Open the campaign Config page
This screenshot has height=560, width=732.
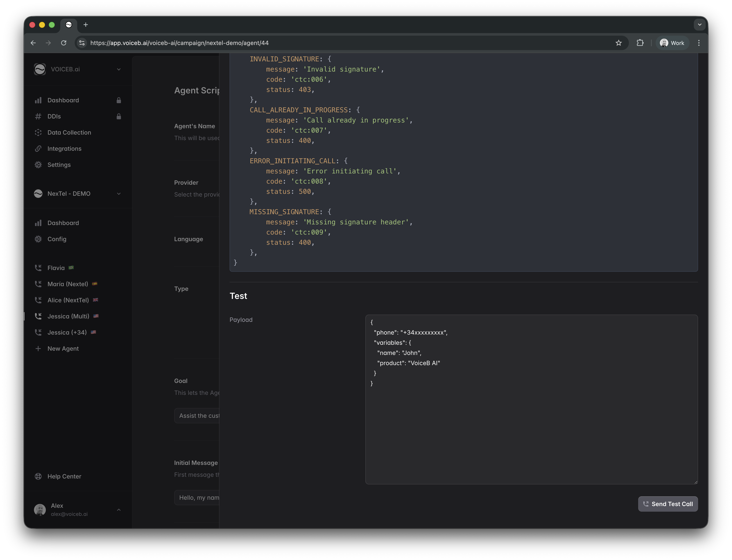point(57,239)
